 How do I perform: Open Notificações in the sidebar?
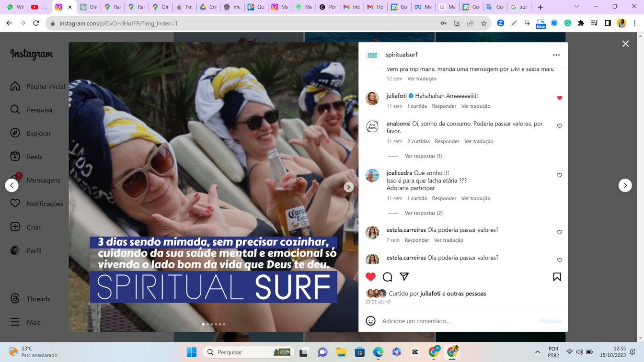[x=45, y=204]
